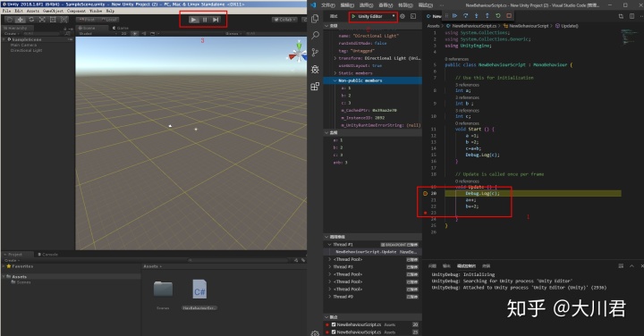Open the Unity Assets menu

tap(33, 11)
